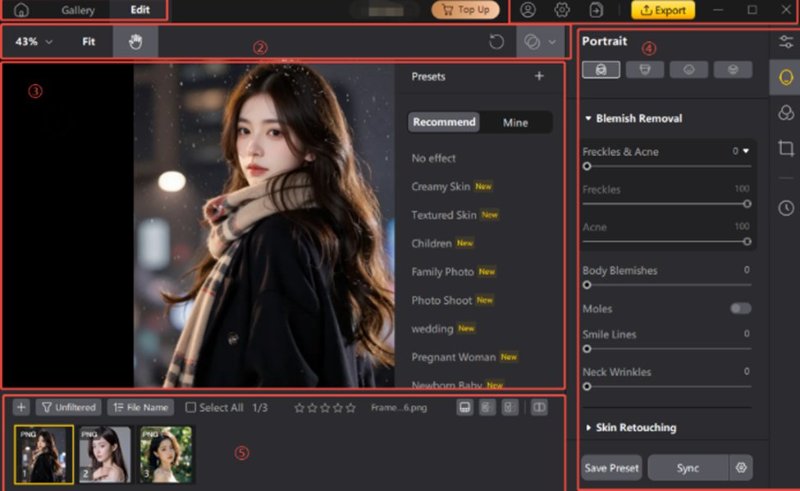Screen dimensions: 800x491
Task: Select the second Portrait category icon
Action: point(645,69)
